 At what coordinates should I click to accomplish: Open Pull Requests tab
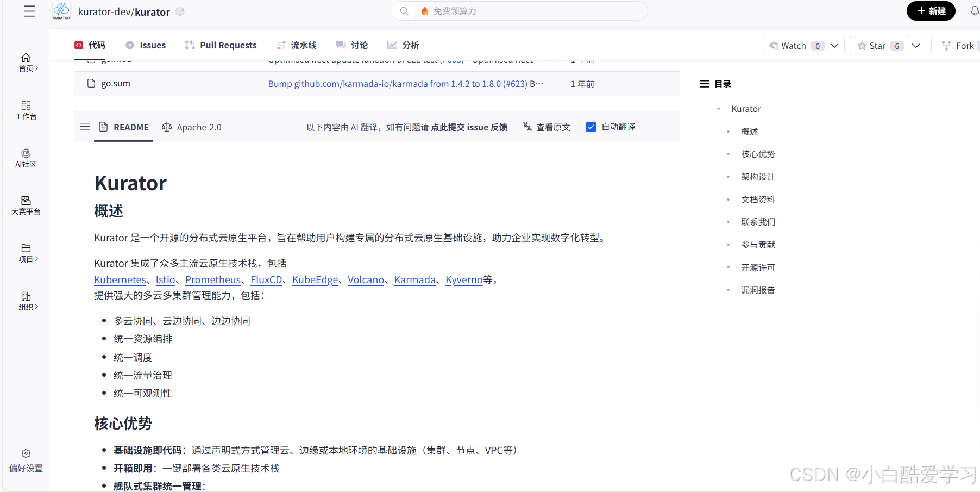[221, 45]
